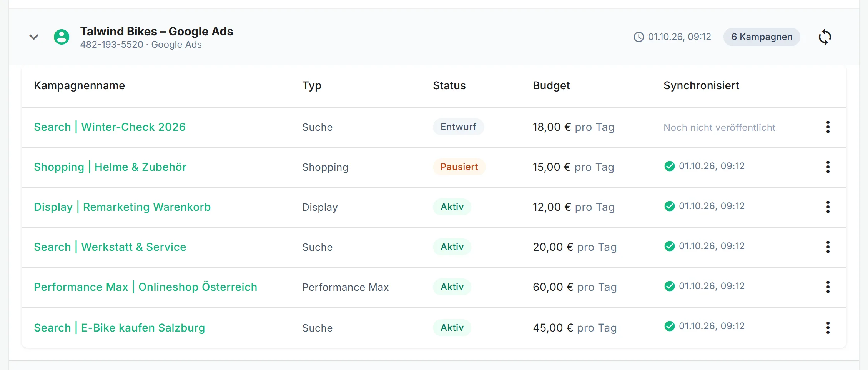The image size is (868, 370).
Task: Click the Synchronisiert column header
Action: pos(701,85)
